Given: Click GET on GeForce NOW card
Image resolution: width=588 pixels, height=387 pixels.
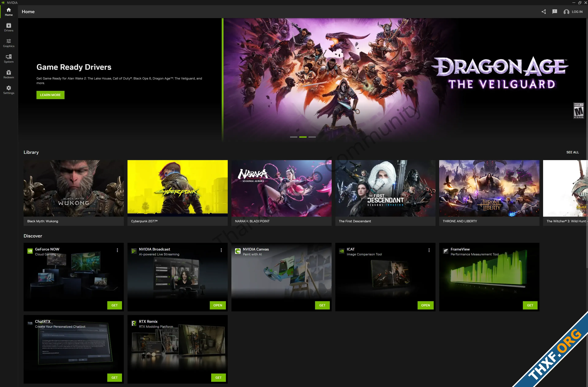Looking at the screenshot, I should (115, 305).
